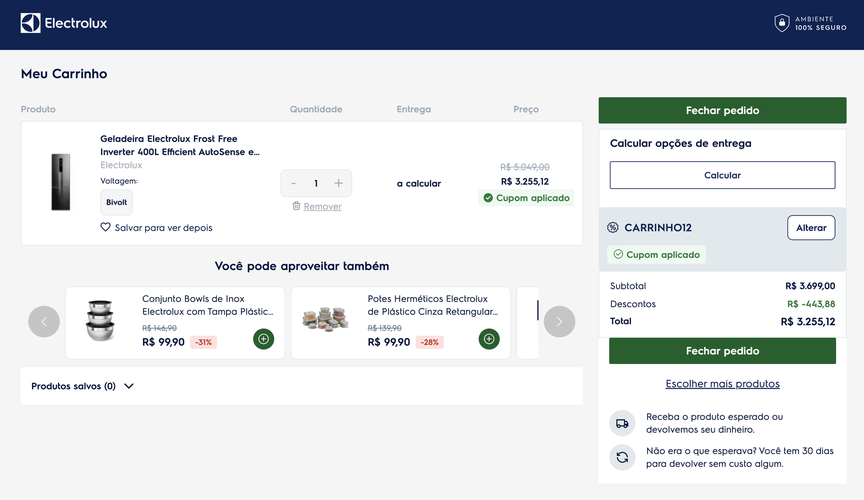The image size is (864, 500).
Task: Click the trash icon next to Remover
Action: tap(296, 206)
